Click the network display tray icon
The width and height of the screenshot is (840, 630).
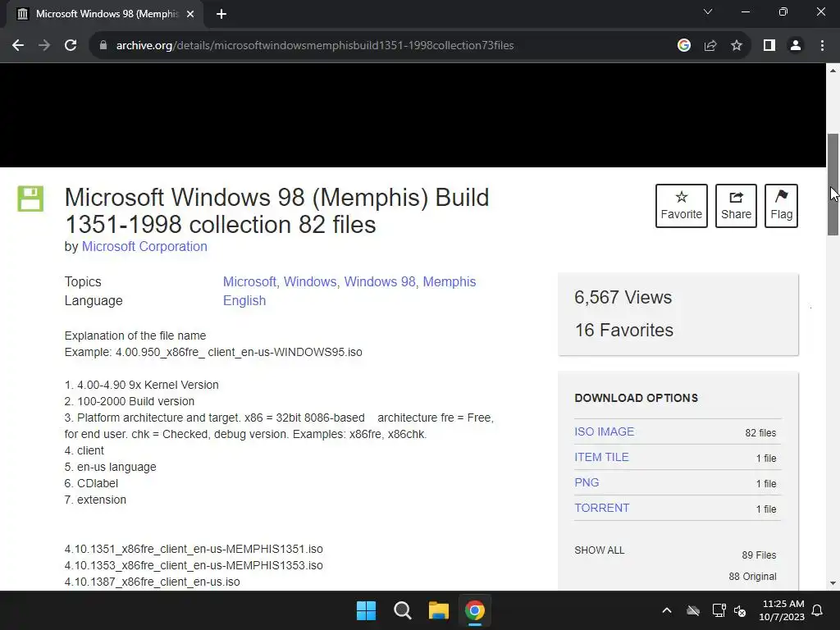[719, 610]
